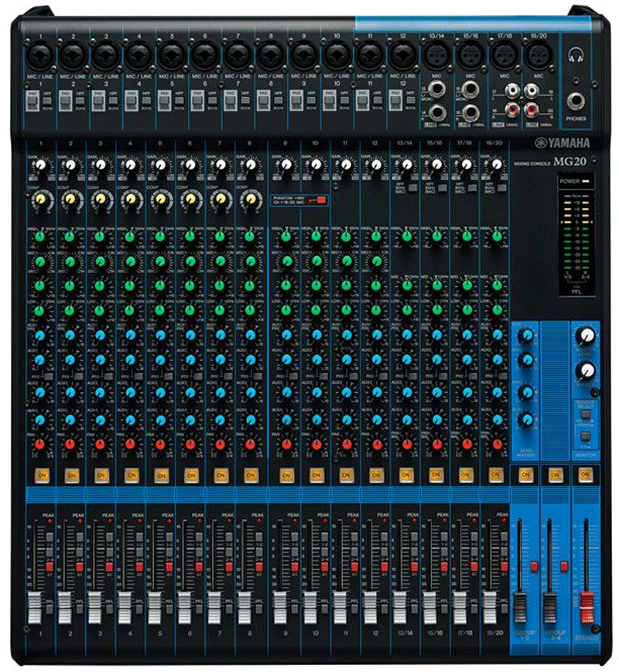Toggle the ON button above GROUP 1-2 fader

(525, 475)
